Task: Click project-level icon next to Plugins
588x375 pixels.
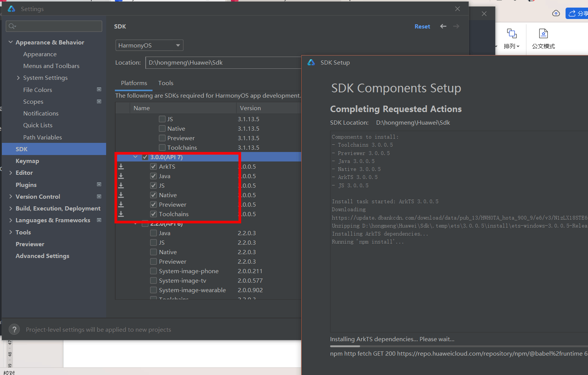Action: click(x=99, y=185)
